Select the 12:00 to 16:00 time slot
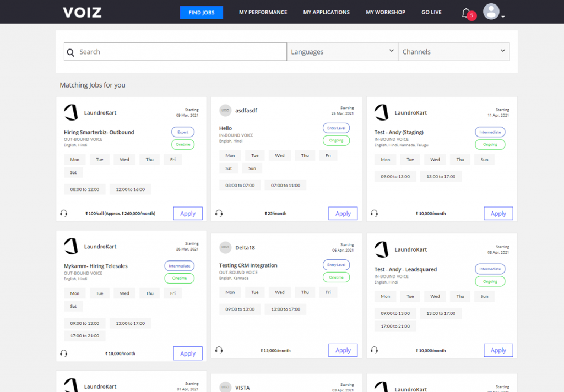This screenshot has height=392, width=564. click(130, 189)
